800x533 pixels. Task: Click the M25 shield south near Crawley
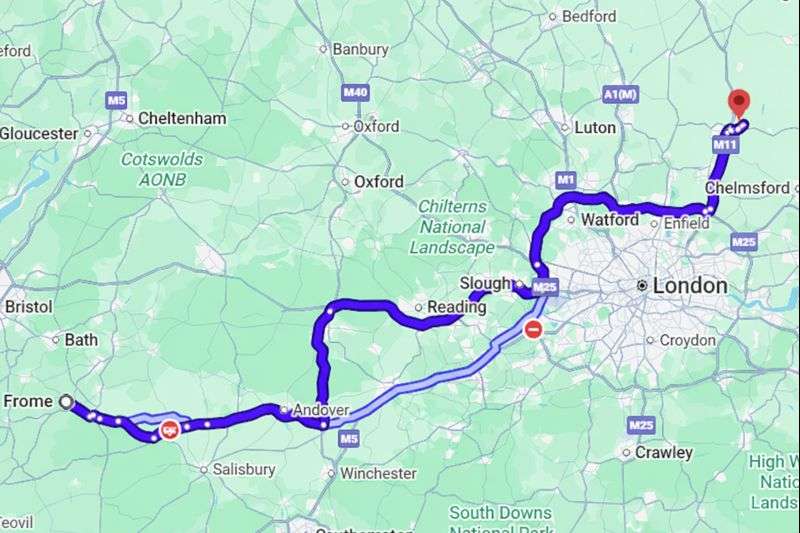pyautogui.click(x=641, y=425)
